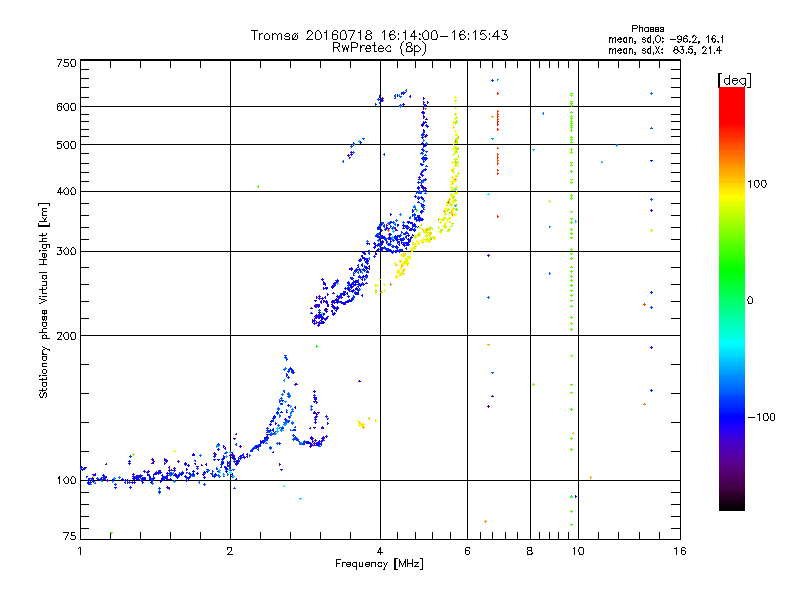Click the 'RwPretec (8p)' subtitle
Viewport: 800px width, 600px height.
379,48
